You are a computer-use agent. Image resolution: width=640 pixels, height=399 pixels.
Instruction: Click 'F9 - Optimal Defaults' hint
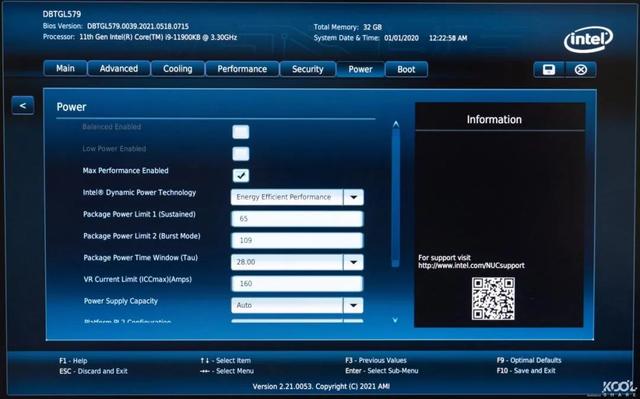pyautogui.click(x=529, y=360)
